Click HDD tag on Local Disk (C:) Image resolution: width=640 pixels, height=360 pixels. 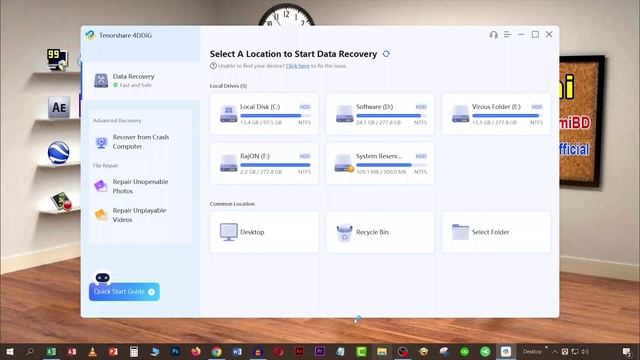[305, 107]
